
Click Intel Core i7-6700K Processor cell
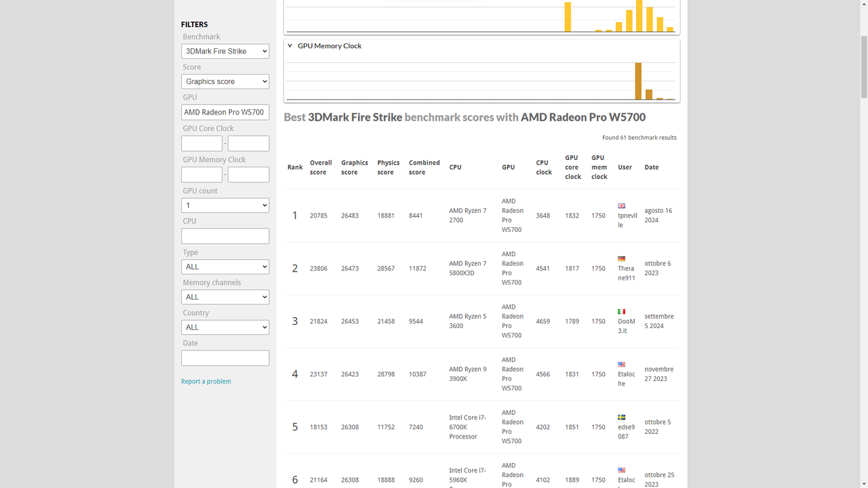tap(468, 427)
